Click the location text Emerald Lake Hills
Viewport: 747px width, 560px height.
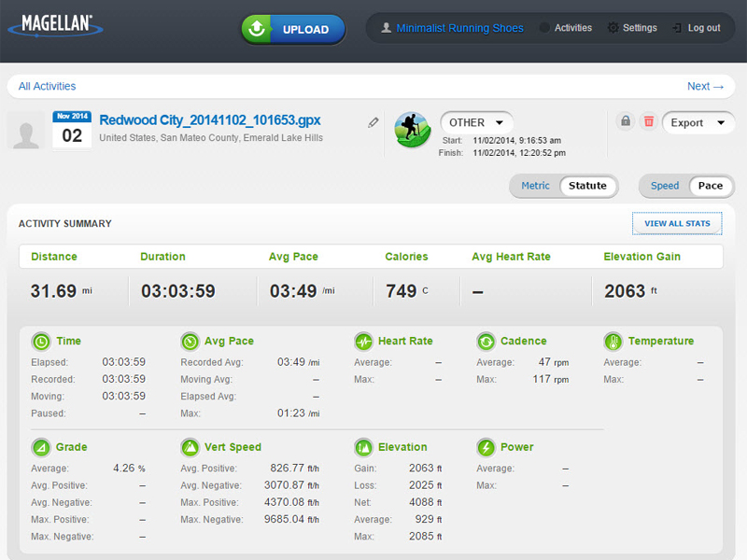[x=283, y=137]
